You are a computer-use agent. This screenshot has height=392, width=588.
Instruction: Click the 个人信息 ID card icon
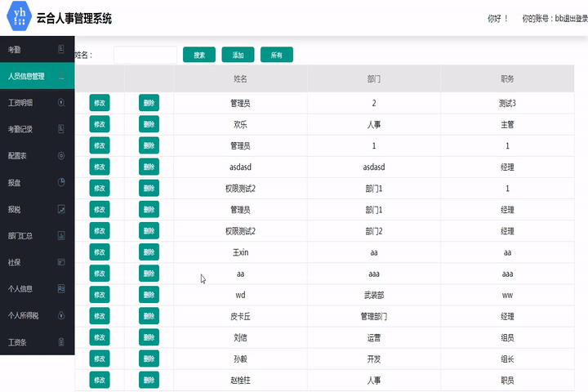point(61,288)
